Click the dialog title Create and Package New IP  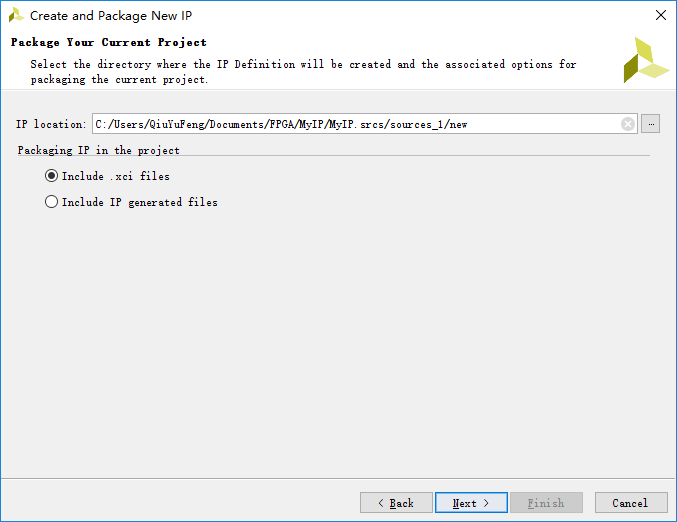pyautogui.click(x=111, y=16)
